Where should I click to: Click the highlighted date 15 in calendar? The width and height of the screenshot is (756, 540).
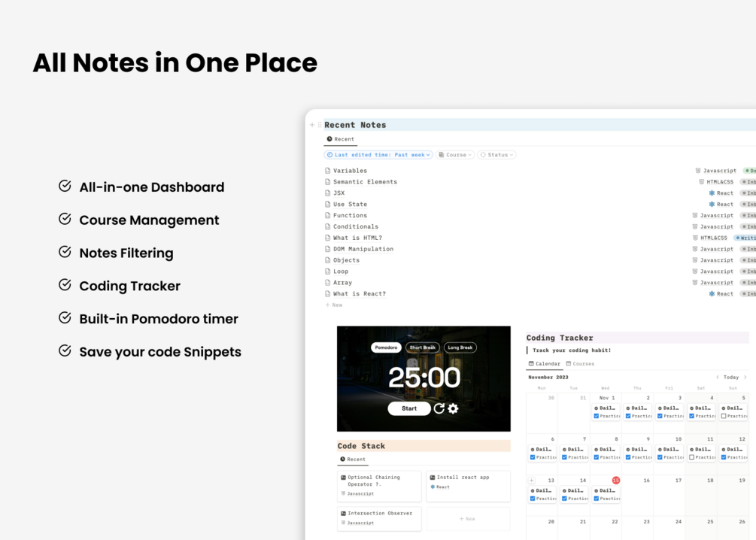coord(615,481)
